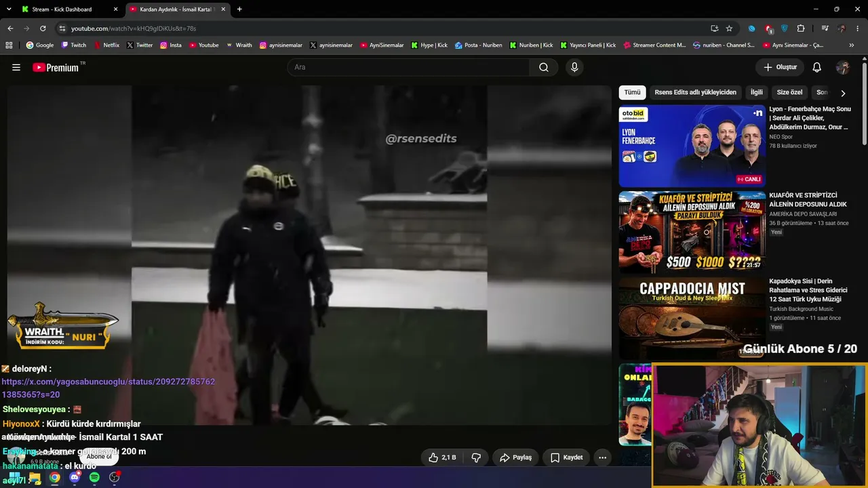Open the YouTube account avatar menu
Viewport: 868px width, 488px height.
[x=843, y=67]
